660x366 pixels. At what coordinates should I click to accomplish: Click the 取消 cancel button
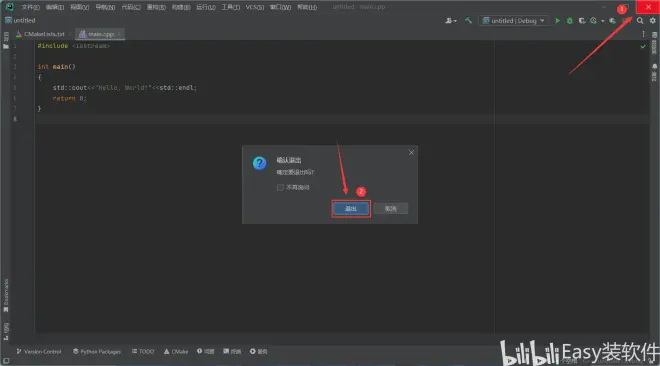coord(391,209)
